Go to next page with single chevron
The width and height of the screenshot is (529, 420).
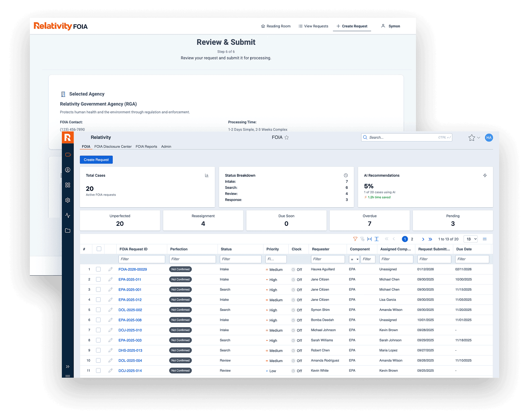point(423,239)
